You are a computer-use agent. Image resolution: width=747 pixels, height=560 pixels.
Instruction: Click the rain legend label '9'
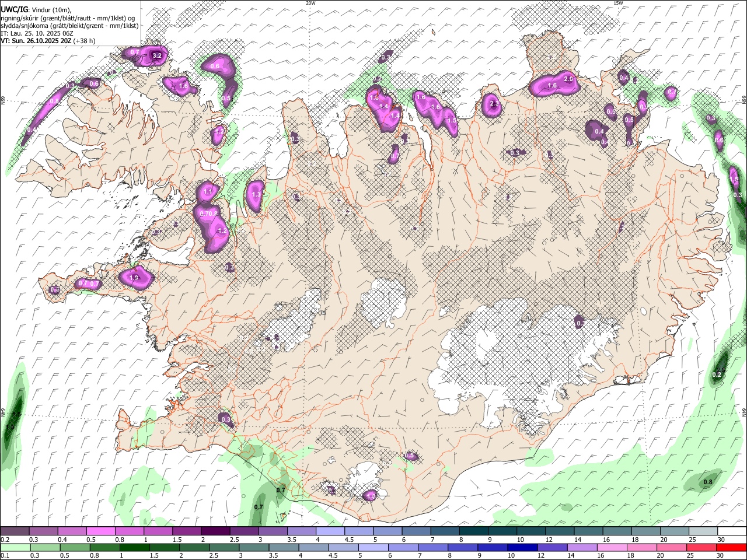click(x=480, y=555)
